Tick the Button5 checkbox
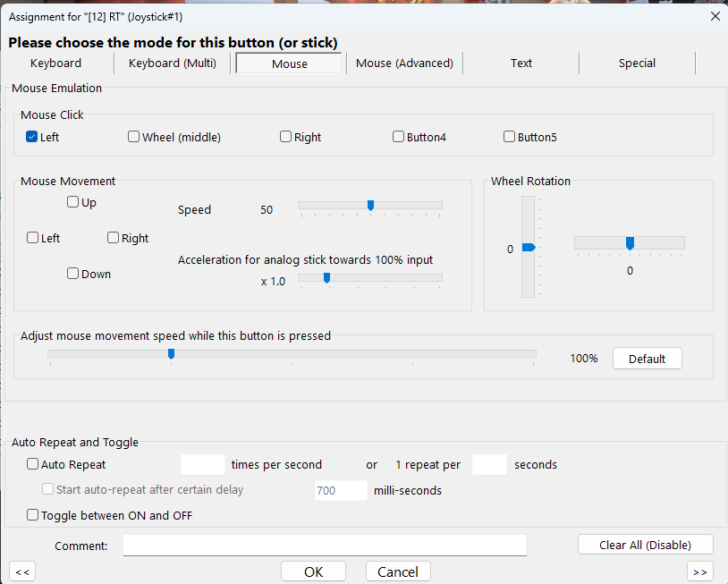This screenshot has height=584, width=728. click(510, 137)
